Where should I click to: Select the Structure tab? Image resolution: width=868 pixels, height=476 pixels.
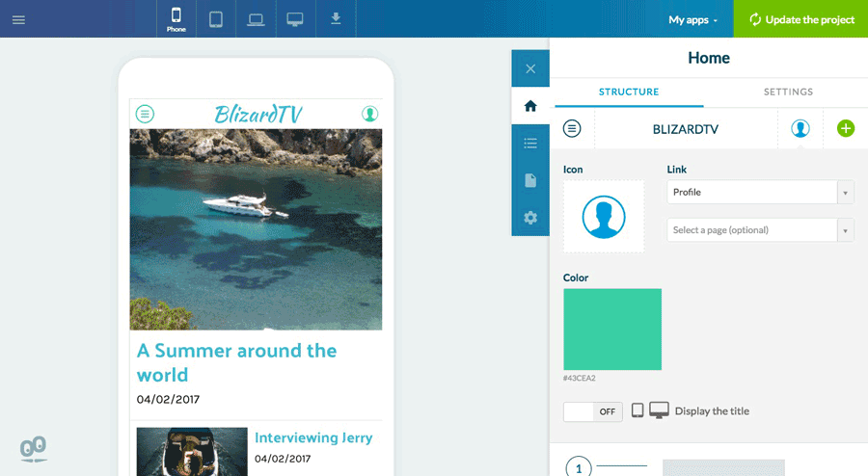tap(629, 93)
